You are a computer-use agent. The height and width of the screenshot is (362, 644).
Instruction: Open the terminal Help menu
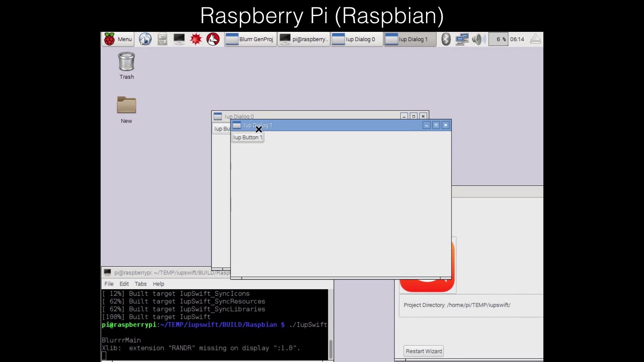click(x=158, y=284)
